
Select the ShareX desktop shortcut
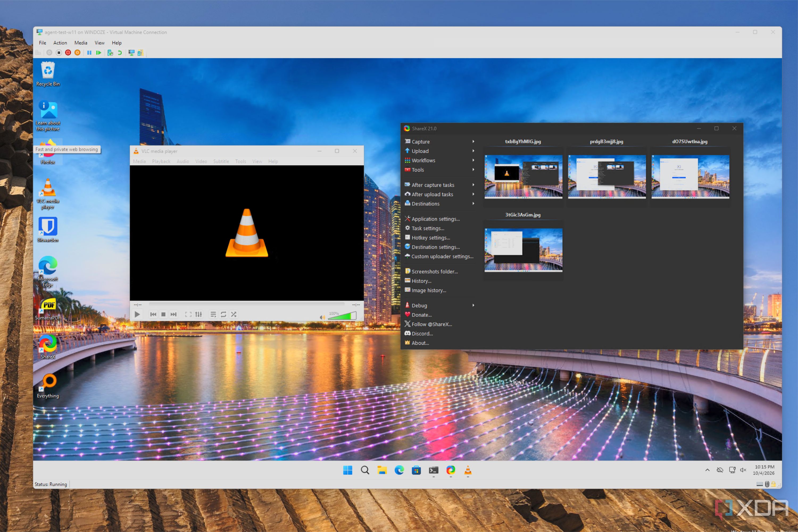48,347
